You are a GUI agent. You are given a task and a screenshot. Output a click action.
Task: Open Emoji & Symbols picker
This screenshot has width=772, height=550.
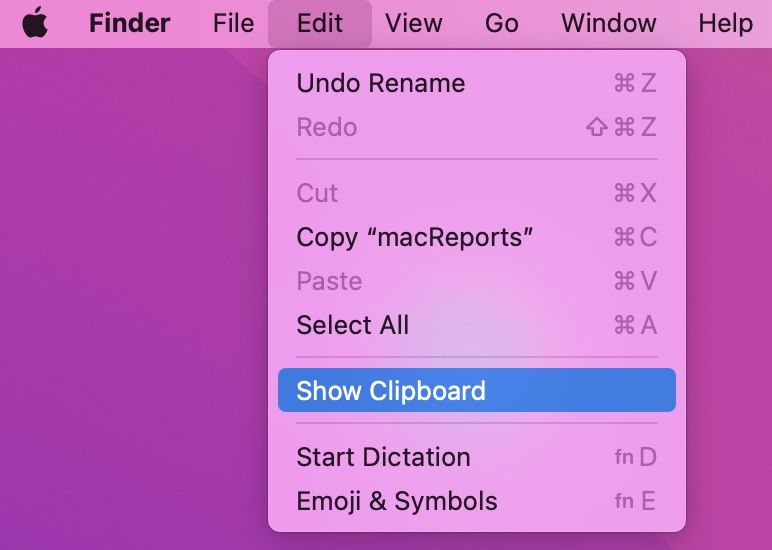[x=396, y=501]
